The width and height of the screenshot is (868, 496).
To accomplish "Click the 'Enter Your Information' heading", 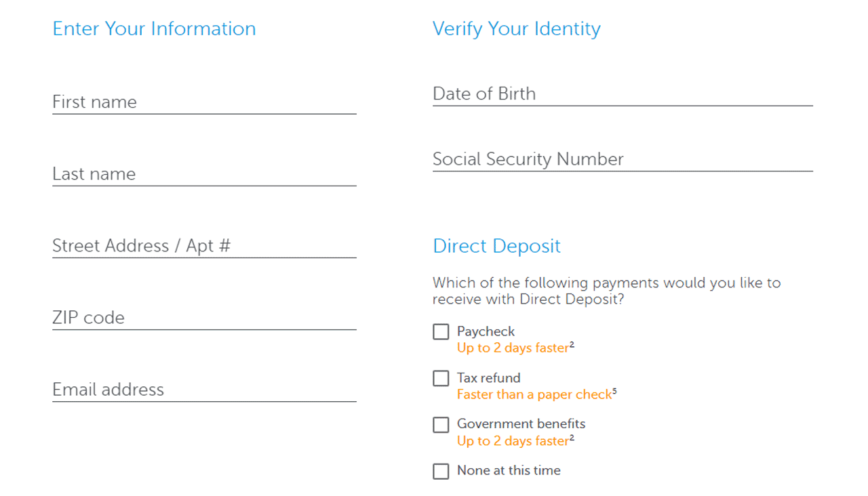I will pos(154,28).
